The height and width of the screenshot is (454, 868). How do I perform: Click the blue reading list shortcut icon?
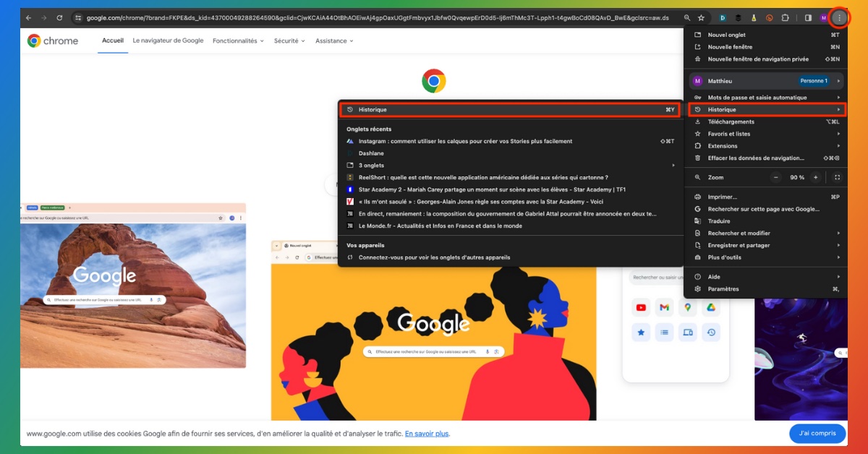(x=664, y=332)
